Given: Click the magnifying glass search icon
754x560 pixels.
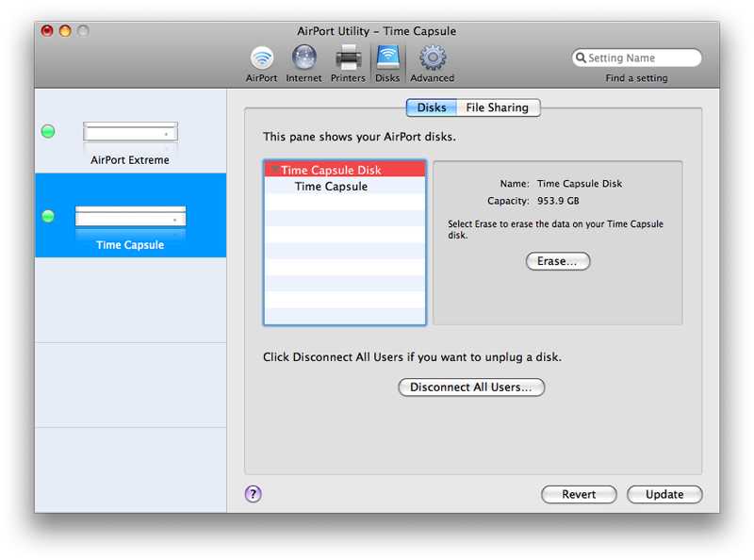Looking at the screenshot, I should click(581, 58).
